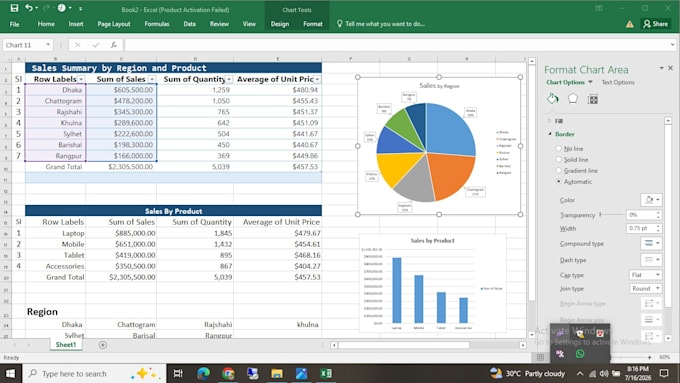Switch to the Home ribbon tab

pyautogui.click(x=46, y=24)
